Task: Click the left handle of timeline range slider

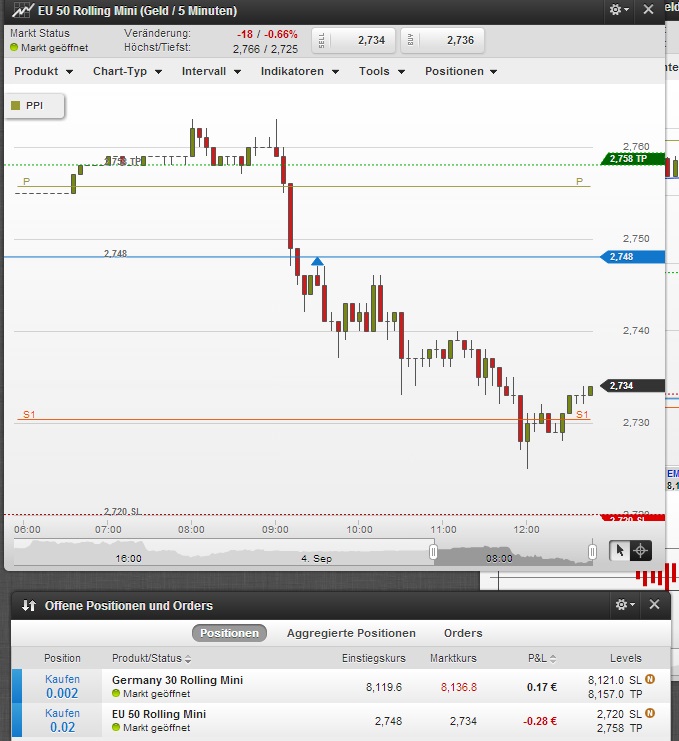Action: click(433, 551)
